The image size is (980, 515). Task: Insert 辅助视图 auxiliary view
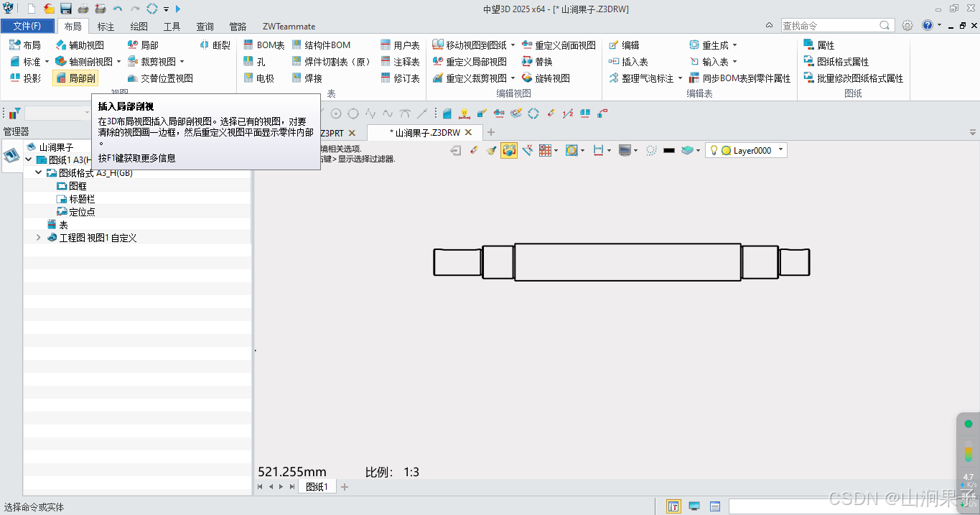(x=80, y=45)
